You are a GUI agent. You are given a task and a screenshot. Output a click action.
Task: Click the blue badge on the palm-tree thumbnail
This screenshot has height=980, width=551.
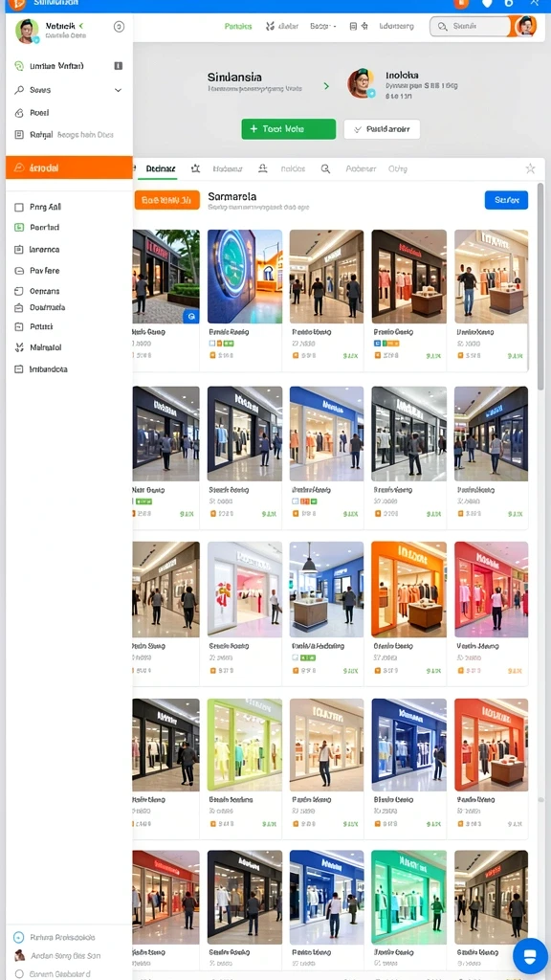click(191, 316)
